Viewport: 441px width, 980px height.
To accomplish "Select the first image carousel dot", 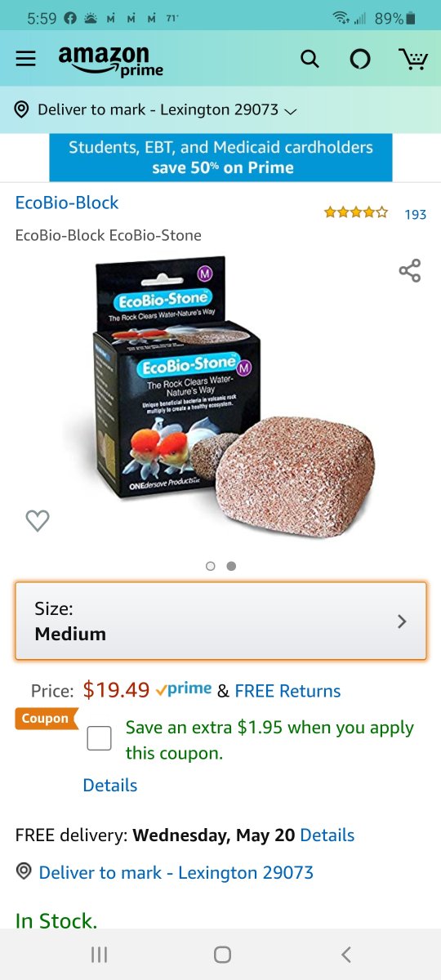I will 211,566.
